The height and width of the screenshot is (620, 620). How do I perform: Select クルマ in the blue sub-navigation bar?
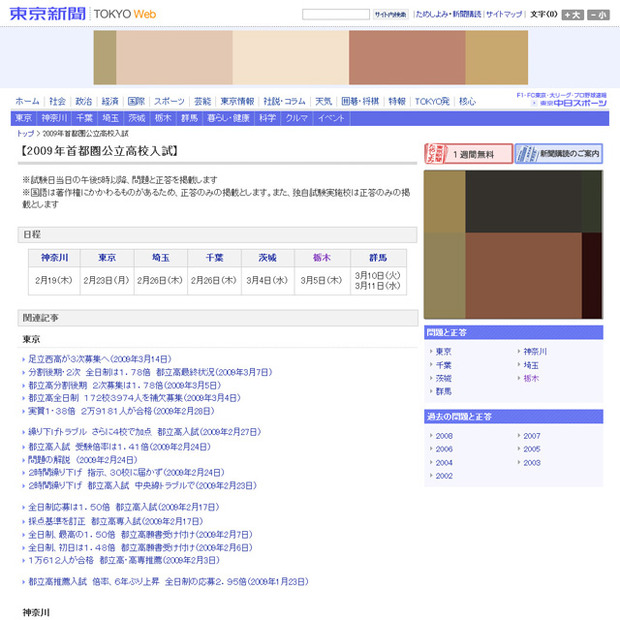(297, 118)
